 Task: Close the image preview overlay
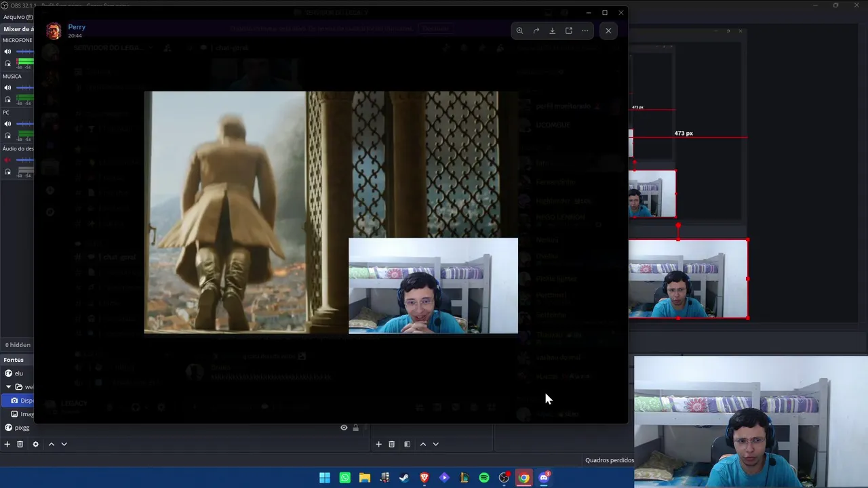(x=608, y=30)
